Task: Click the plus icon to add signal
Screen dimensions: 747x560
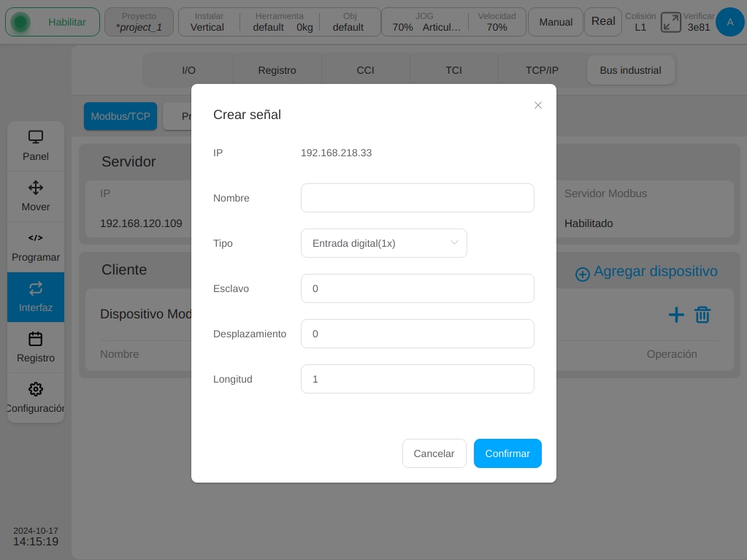Action: pos(676,315)
